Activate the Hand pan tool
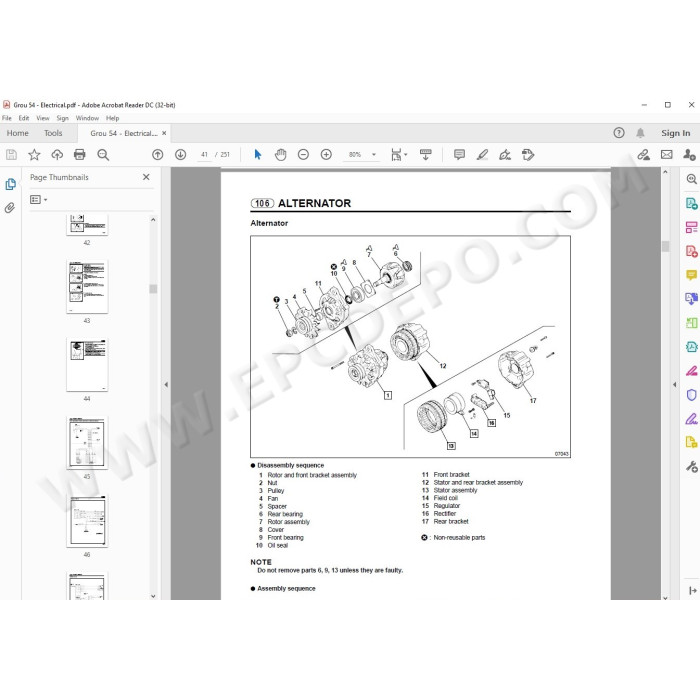This screenshot has height=700, width=700. coord(280,155)
